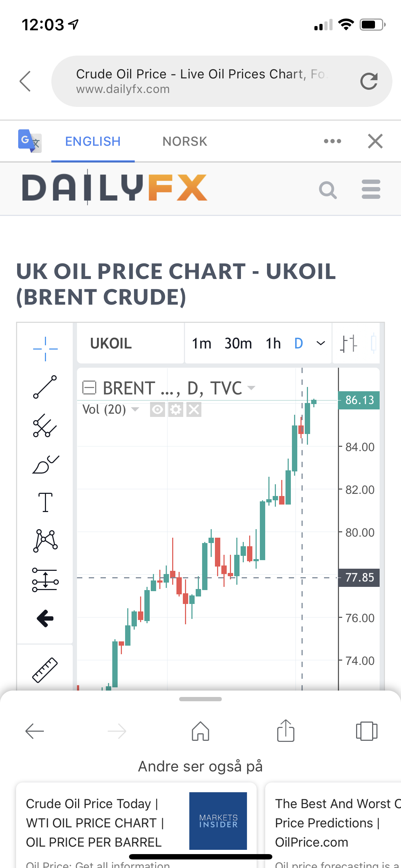Viewport: 401px width, 868px height.
Task: Select the trend line drawing tool
Action: pos(45,387)
